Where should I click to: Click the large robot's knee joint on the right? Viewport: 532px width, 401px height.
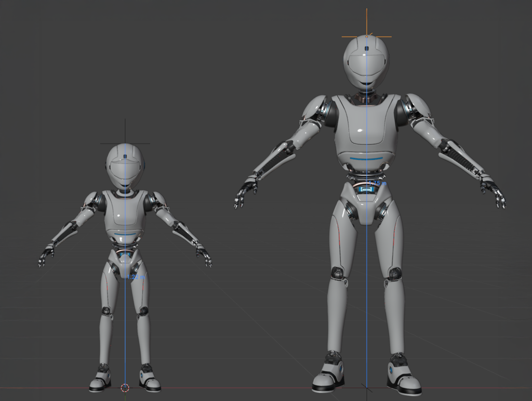click(395, 274)
